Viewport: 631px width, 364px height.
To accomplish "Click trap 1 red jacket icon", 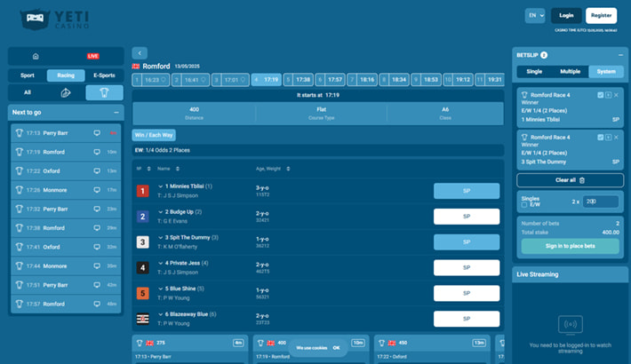I will coord(142,191).
